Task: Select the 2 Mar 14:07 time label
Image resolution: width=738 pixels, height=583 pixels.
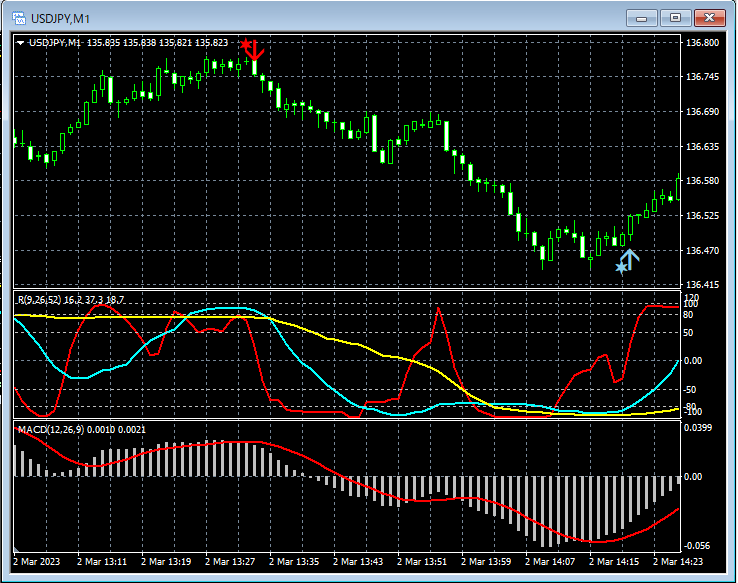Action: [x=549, y=563]
